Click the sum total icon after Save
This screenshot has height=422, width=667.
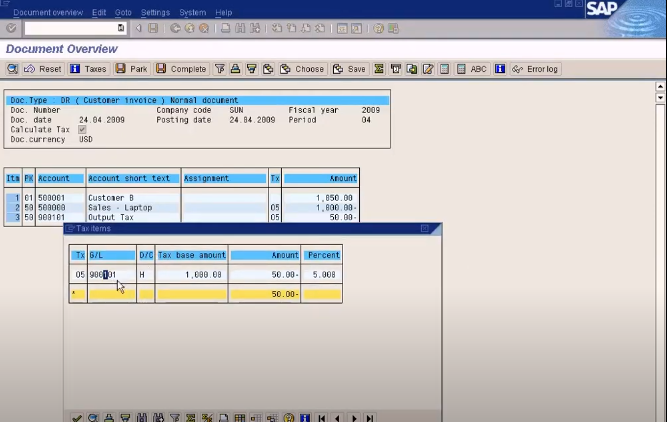tap(379, 69)
